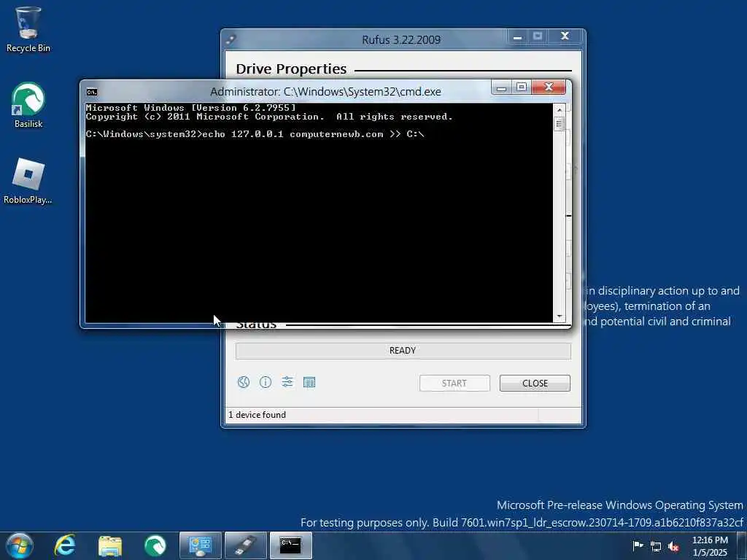Switch to cmd.exe taskbar button
This screenshot has width=747, height=560.
pyautogui.click(x=291, y=545)
